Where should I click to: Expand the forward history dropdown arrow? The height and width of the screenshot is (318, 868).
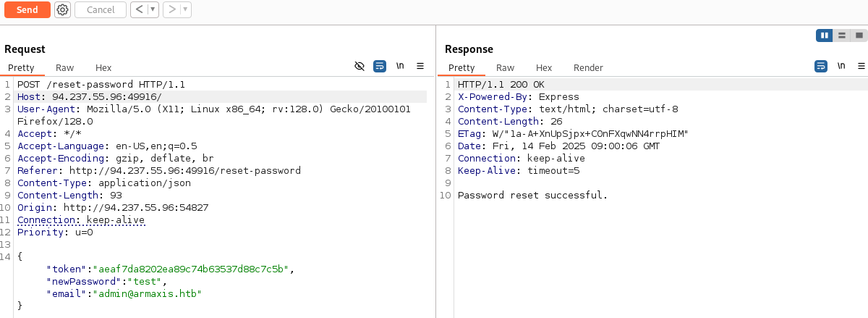click(185, 9)
